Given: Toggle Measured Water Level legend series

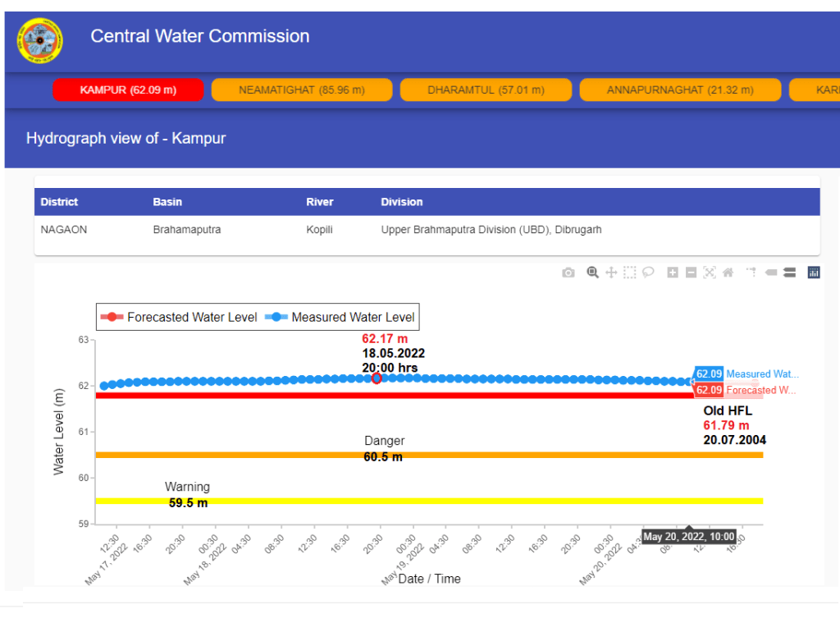Looking at the screenshot, I should 341,318.
